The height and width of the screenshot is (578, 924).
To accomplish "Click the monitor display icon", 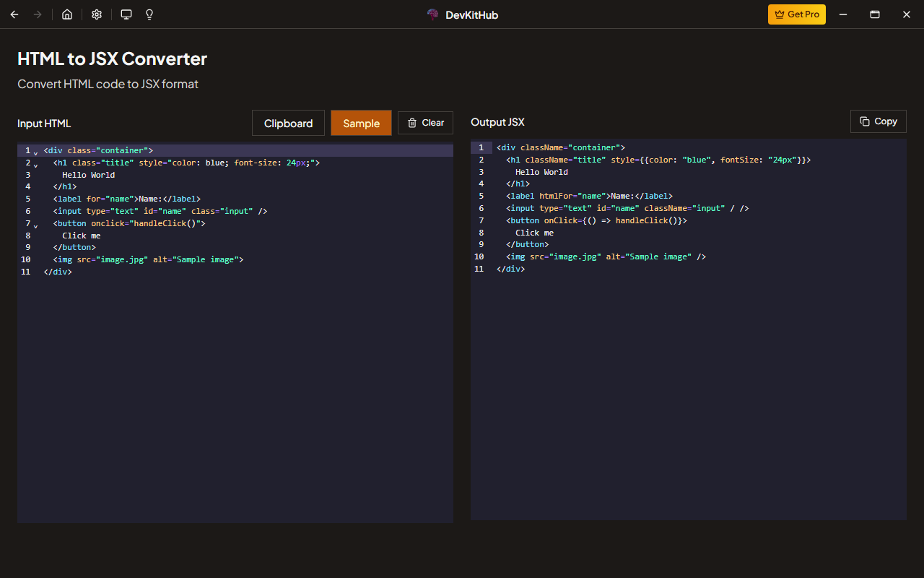I will click(126, 14).
